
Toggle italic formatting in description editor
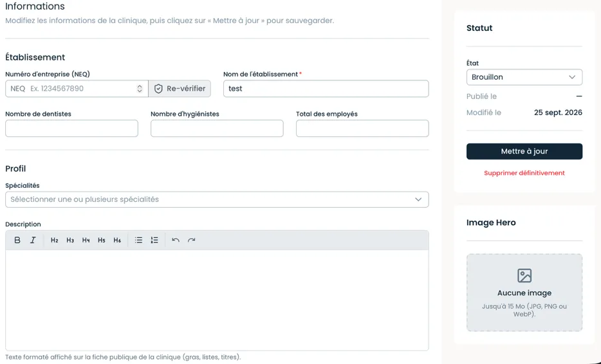[x=33, y=241]
